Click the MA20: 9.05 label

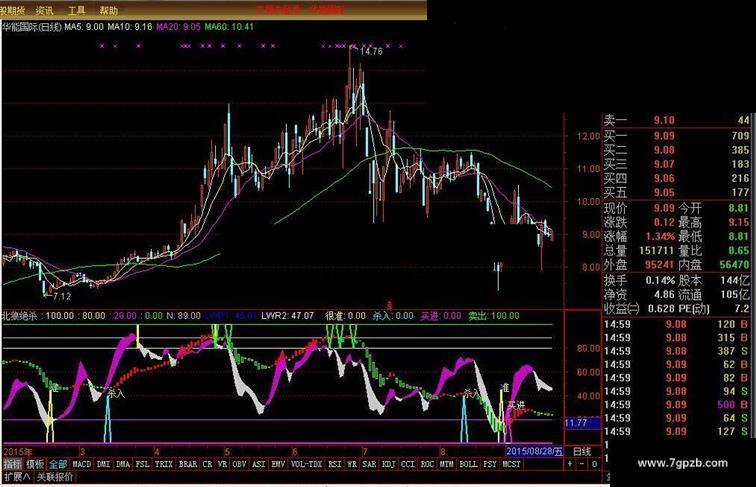(x=178, y=27)
